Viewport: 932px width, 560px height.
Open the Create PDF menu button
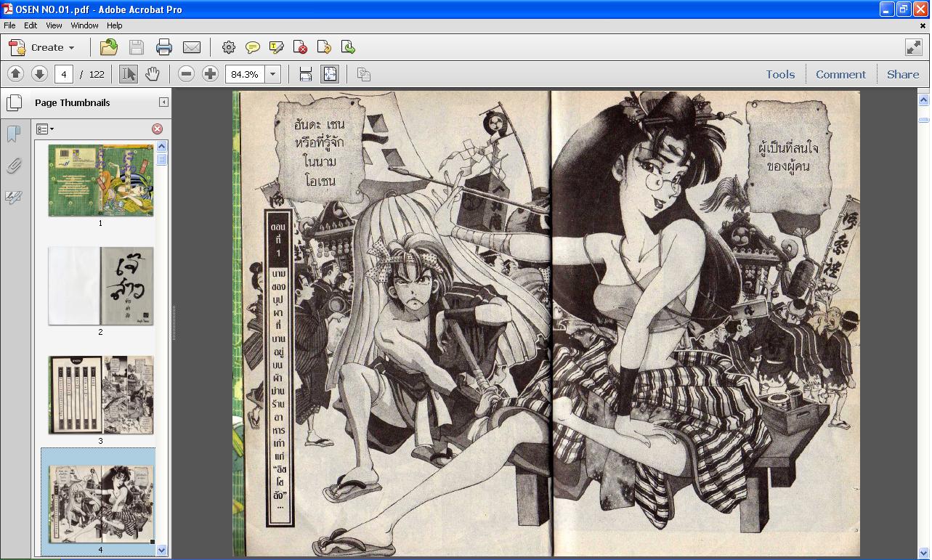(41, 47)
